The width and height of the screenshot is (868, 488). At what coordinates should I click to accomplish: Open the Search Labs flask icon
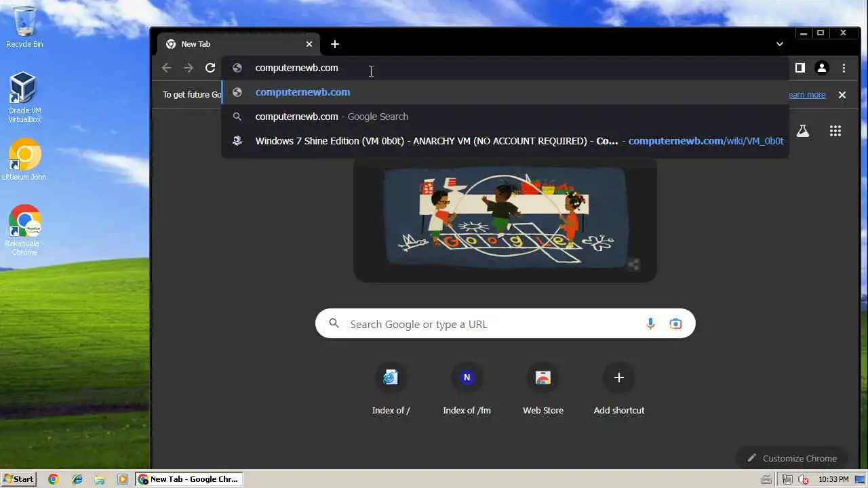[803, 131]
